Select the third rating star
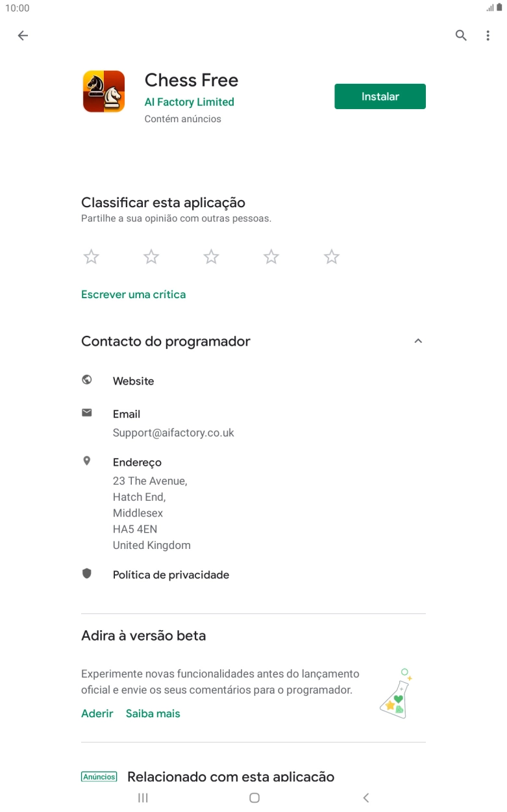This screenshot has height=812, width=507. point(210,256)
